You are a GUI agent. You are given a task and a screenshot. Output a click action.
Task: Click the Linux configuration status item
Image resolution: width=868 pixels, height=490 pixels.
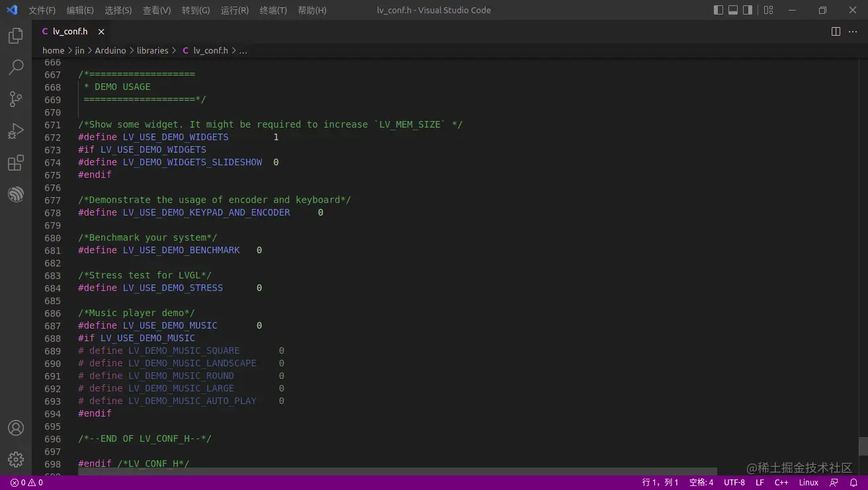coord(808,483)
